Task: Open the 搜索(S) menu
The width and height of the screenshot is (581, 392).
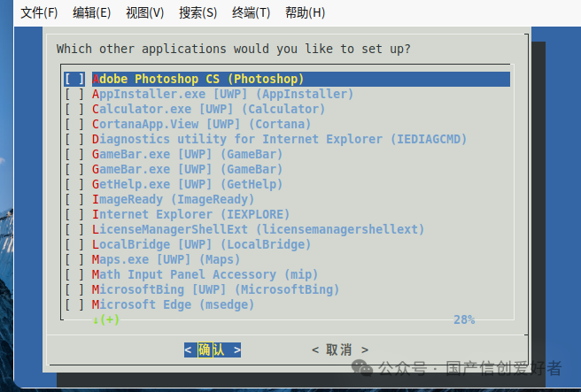Action: click(198, 13)
